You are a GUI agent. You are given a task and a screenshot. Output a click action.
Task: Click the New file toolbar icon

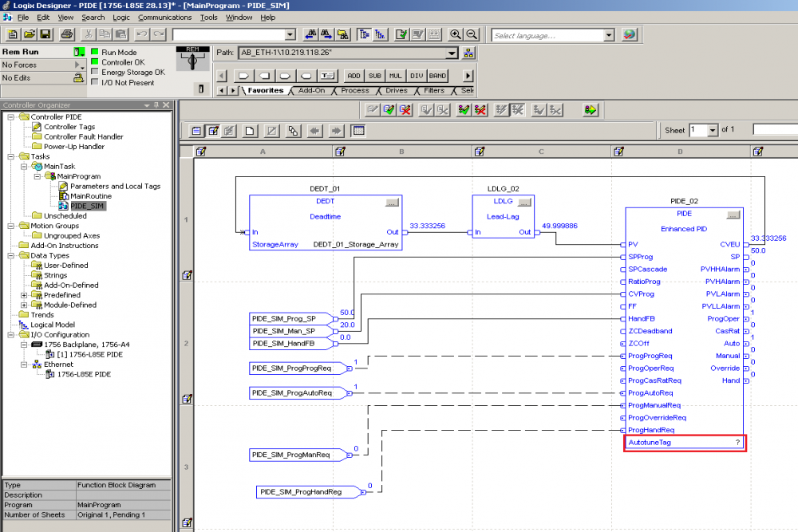pyautogui.click(x=13, y=34)
